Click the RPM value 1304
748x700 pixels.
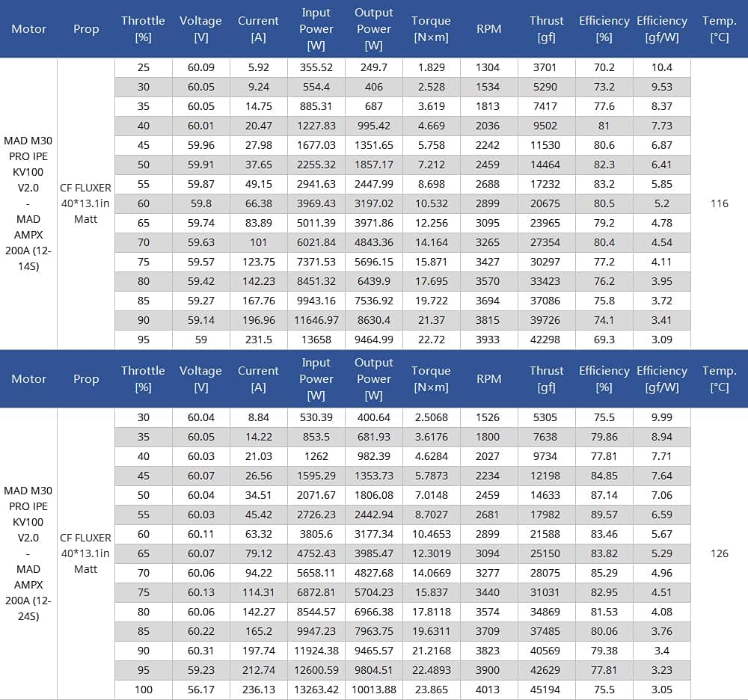click(488, 67)
